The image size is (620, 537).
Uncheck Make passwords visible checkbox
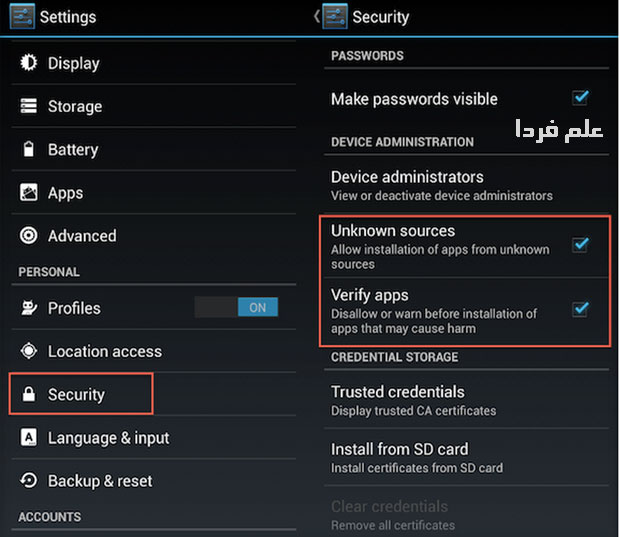coord(580,98)
